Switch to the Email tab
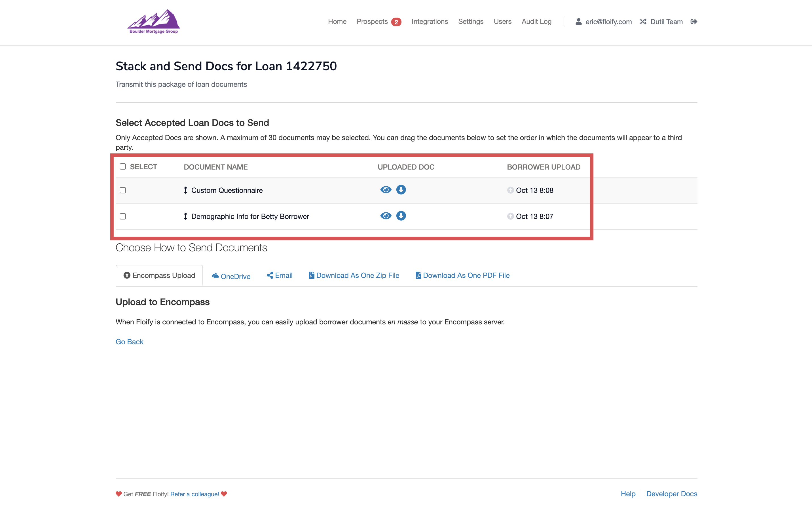 tap(280, 275)
